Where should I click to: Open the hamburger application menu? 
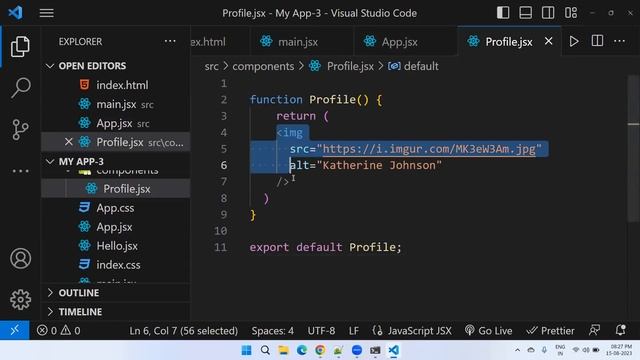click(x=47, y=13)
